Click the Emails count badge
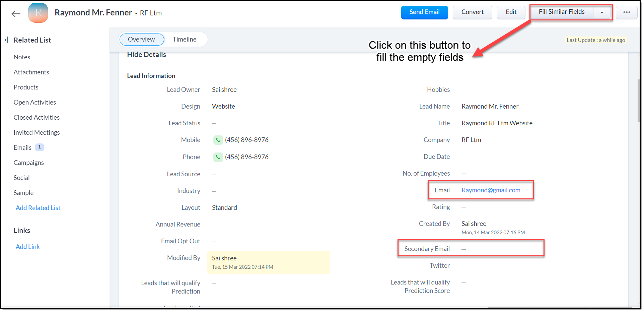Screen dimensions: 644x312 40,147
